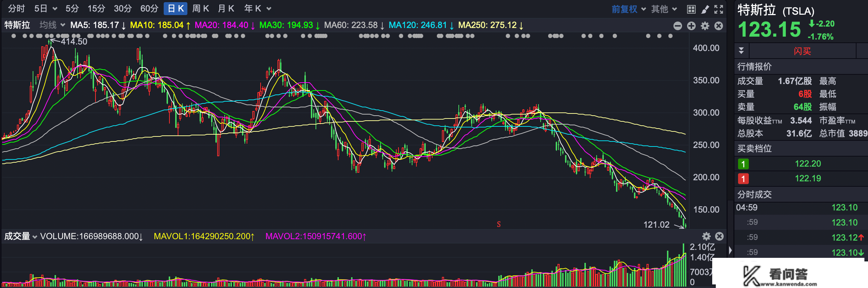Image resolution: width=868 pixels, height=288 pixels.
Task: Select the 60分 interval tab
Action: coord(149,9)
